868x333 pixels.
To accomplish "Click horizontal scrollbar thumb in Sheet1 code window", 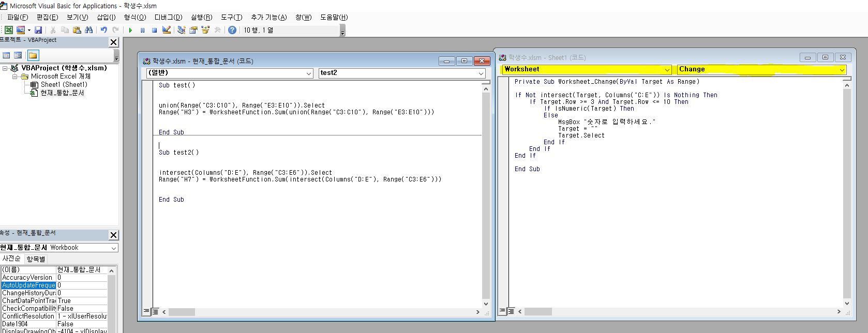I will [538, 311].
